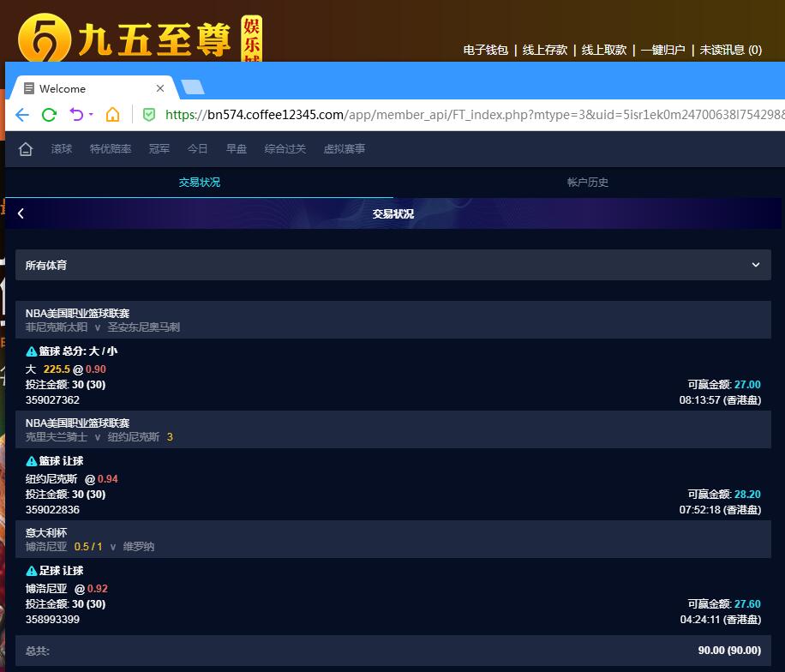Click the address bar URL field

point(471,115)
